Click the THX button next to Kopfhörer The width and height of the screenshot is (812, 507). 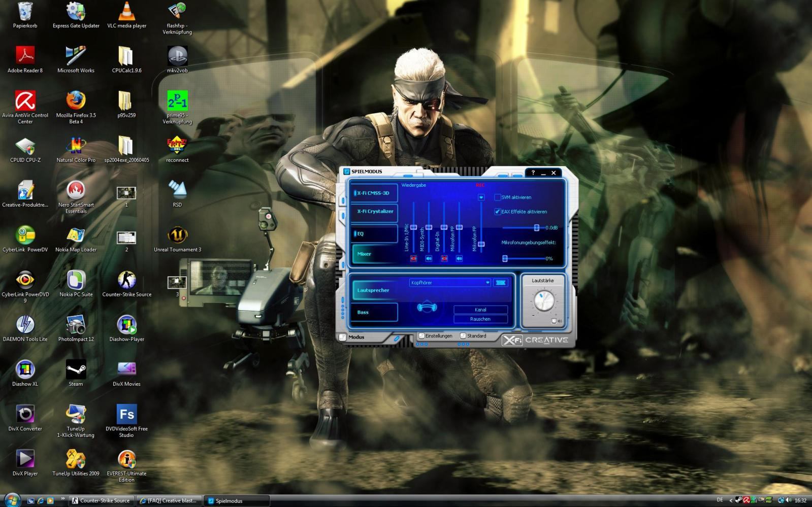[501, 283]
